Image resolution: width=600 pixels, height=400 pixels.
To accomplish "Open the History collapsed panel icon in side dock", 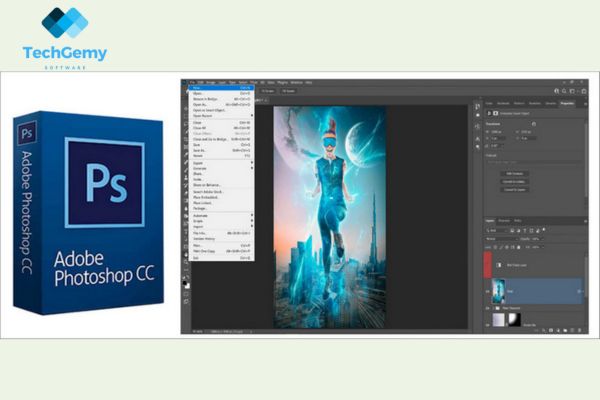I will tap(477, 106).
